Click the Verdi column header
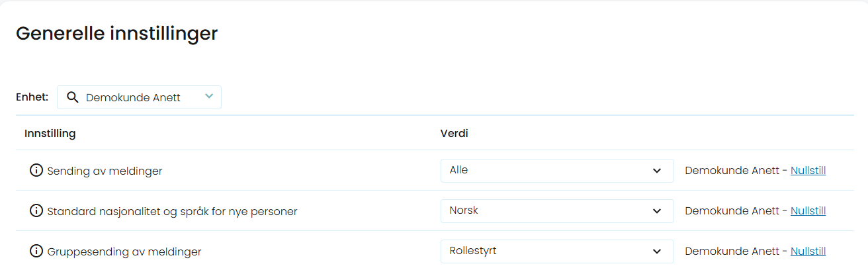This screenshot has height=270, width=868. [455, 134]
